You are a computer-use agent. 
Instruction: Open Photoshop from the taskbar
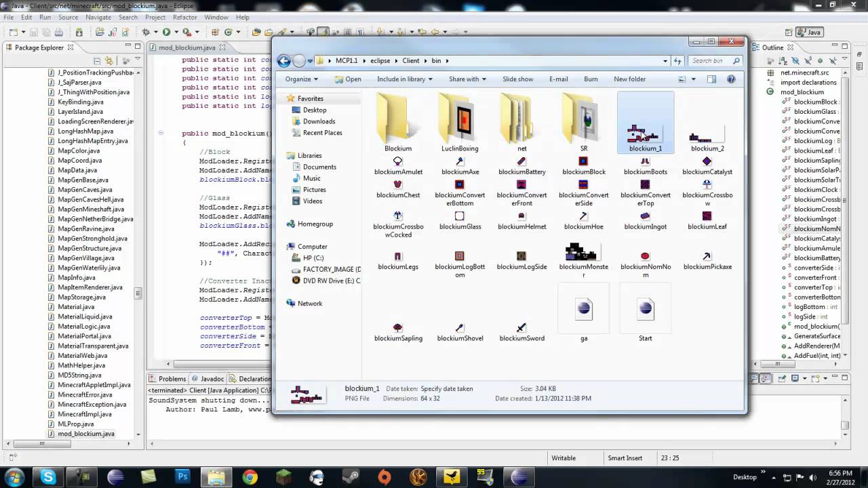(x=182, y=477)
